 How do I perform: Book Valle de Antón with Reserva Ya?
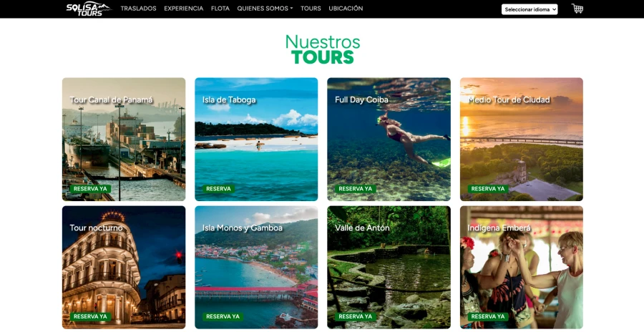point(355,317)
